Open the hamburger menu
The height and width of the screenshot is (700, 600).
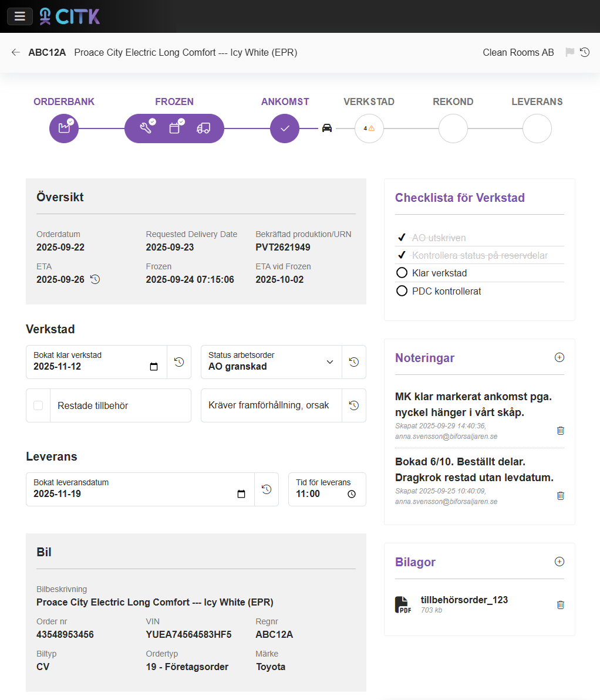pos(19,16)
